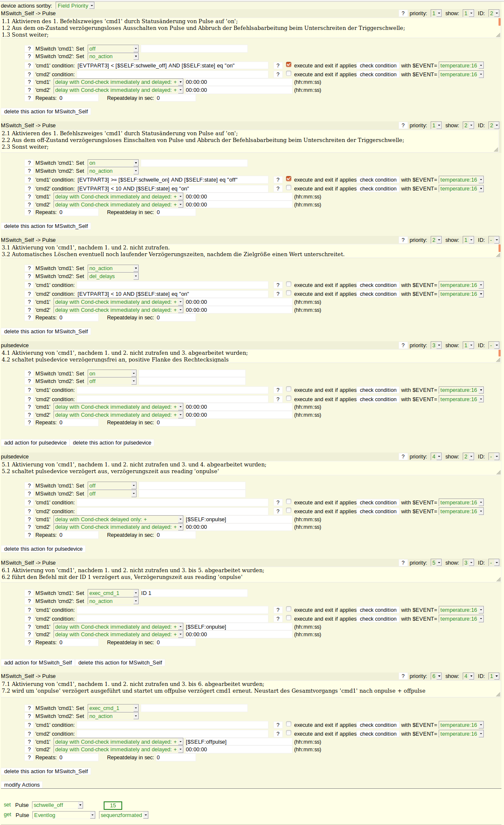Viewport: 504px width, 825px height.
Task: Uncheck execute and exit for schwelle_on condition
Action: tap(289, 179)
